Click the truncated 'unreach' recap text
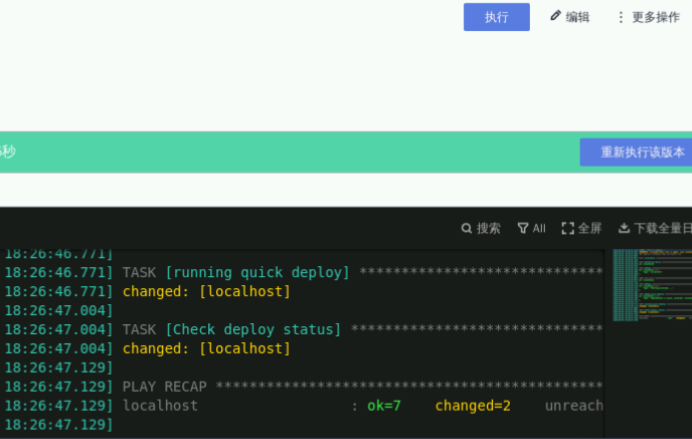 tap(574, 405)
